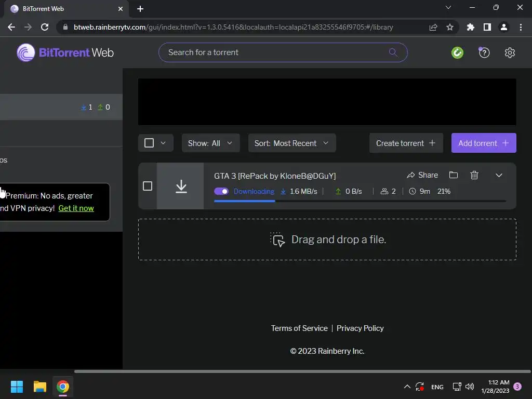Click the network tray icon
The image size is (532, 399).
(x=457, y=387)
